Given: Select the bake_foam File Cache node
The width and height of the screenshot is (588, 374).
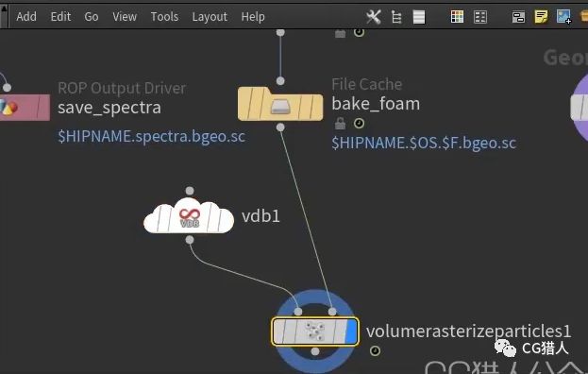Looking at the screenshot, I should point(280,104).
